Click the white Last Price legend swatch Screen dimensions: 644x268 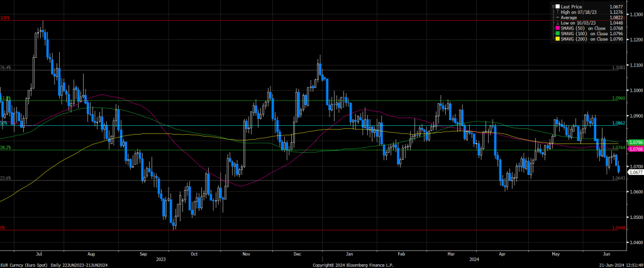tap(556, 7)
